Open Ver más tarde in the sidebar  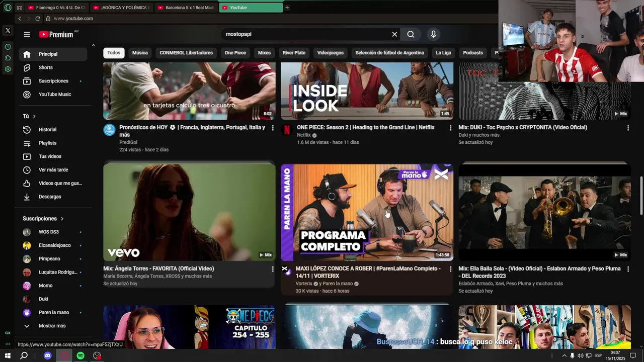tap(53, 170)
